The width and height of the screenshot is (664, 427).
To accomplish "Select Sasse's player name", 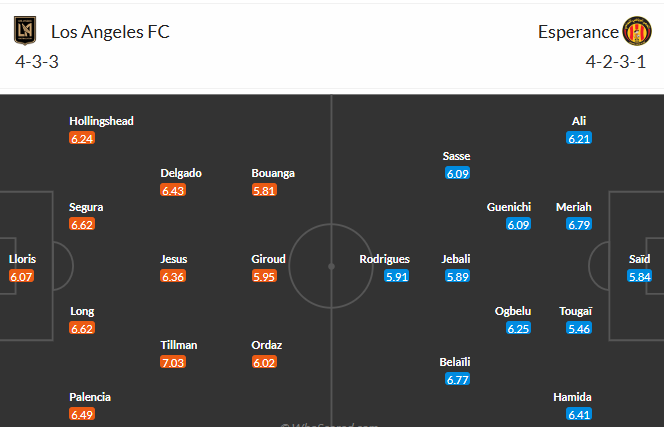I will (x=456, y=156).
